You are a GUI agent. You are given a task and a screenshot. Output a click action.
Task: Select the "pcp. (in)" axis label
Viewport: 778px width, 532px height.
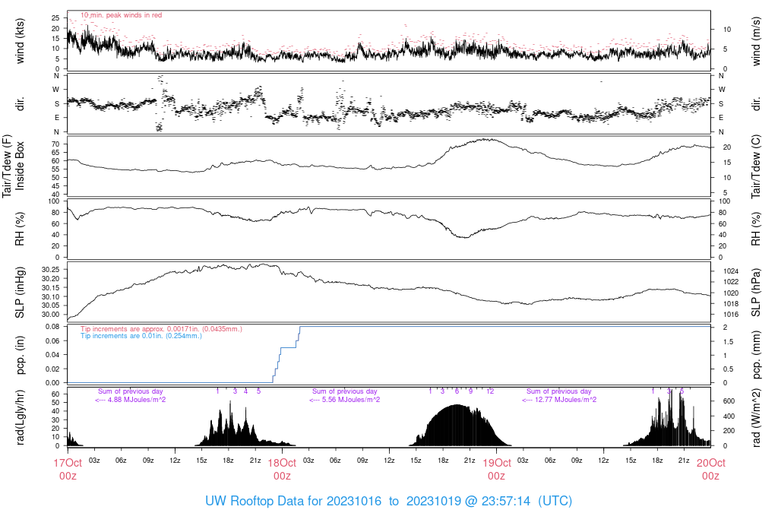[20, 355]
